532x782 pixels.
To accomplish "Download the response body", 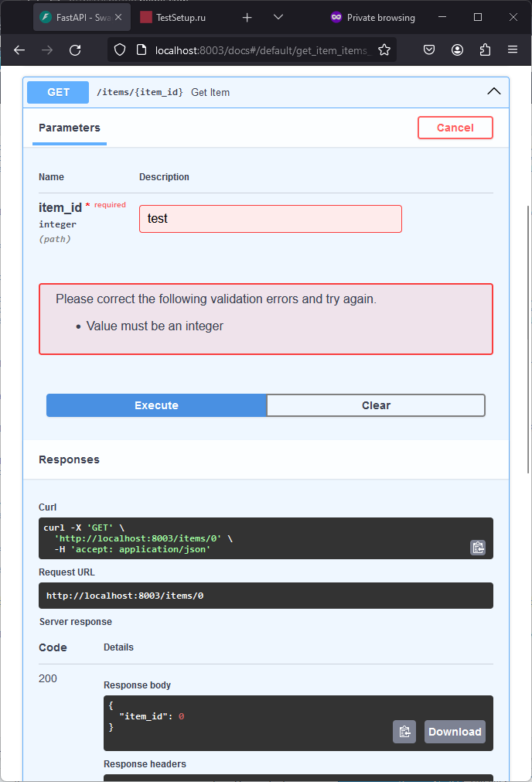I will point(455,732).
